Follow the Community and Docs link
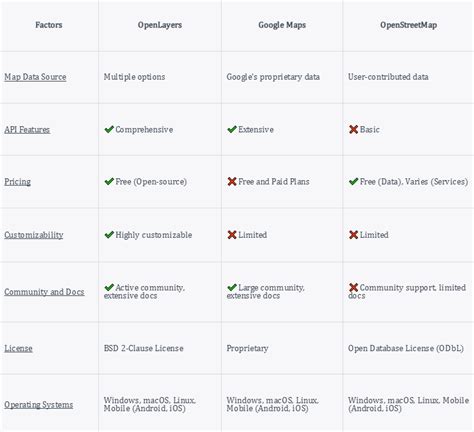The image size is (474, 432). [44, 292]
